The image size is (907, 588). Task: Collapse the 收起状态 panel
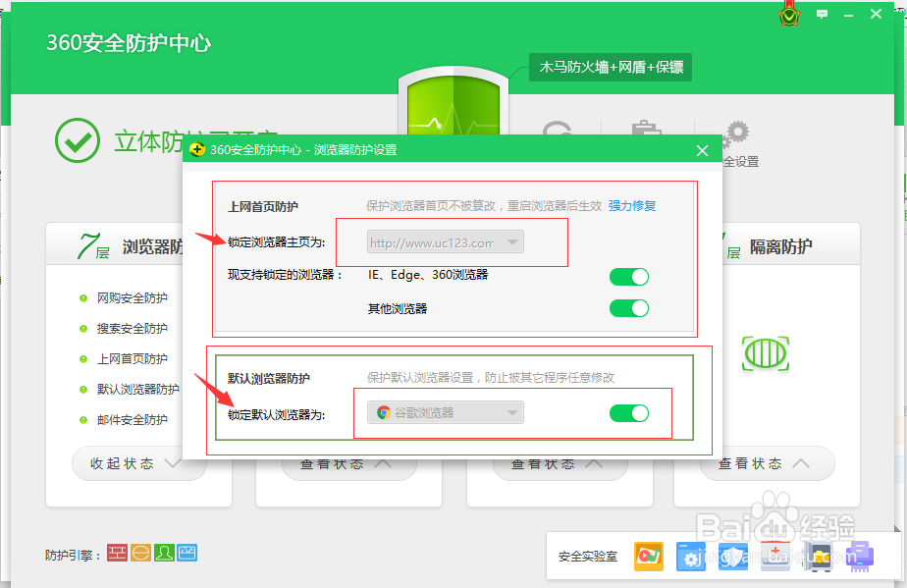coord(139,463)
